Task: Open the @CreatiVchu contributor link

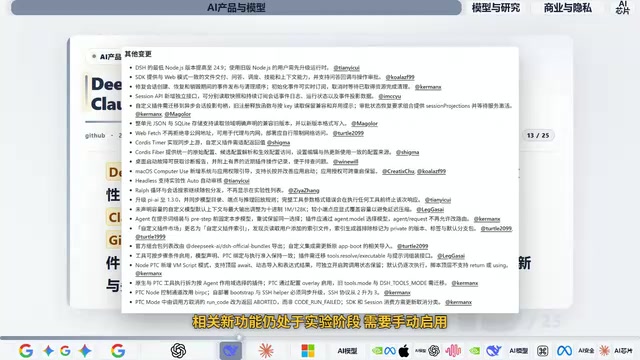Action: [398, 171]
